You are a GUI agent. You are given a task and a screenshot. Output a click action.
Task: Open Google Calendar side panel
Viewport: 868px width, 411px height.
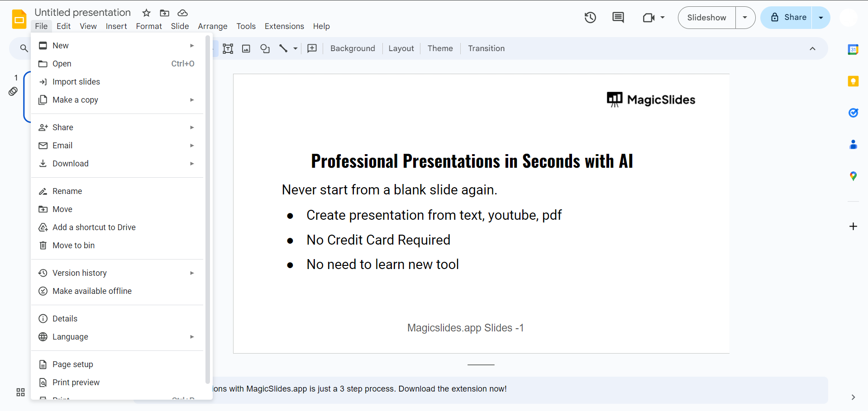click(853, 50)
